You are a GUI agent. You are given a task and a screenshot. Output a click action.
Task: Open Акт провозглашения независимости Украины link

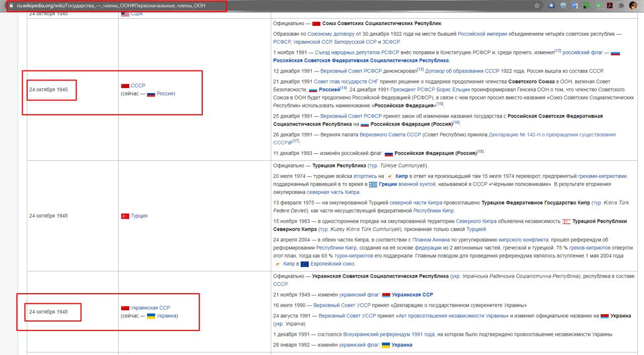(453, 316)
